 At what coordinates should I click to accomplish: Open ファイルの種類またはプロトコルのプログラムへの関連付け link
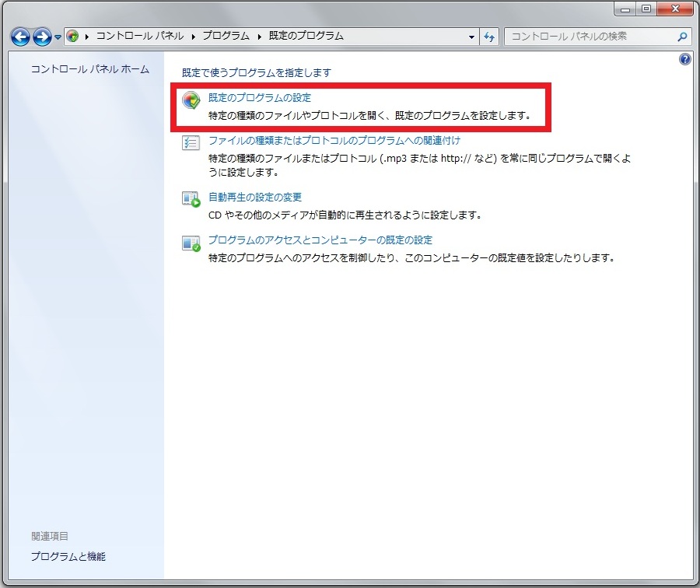(x=334, y=141)
